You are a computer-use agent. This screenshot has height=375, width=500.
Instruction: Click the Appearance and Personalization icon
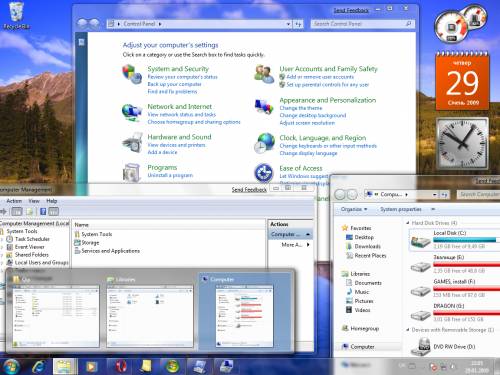click(x=264, y=107)
